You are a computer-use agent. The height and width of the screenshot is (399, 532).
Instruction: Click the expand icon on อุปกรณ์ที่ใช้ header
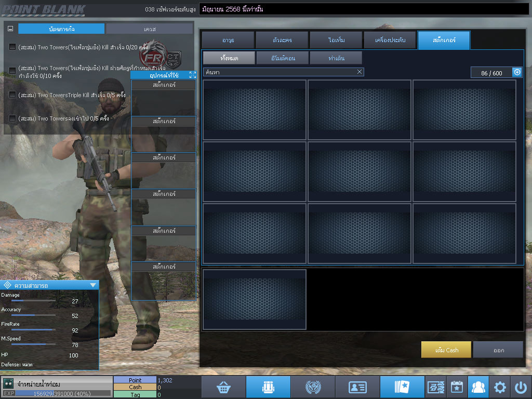click(192, 75)
